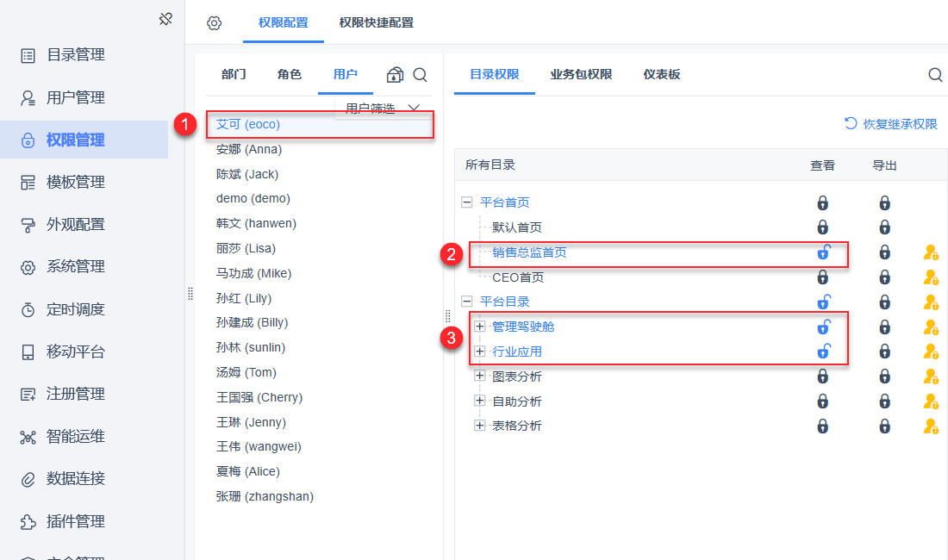Toggle export lock for 管理驾驶舱
This screenshot has height=560, width=948.
pos(884,327)
